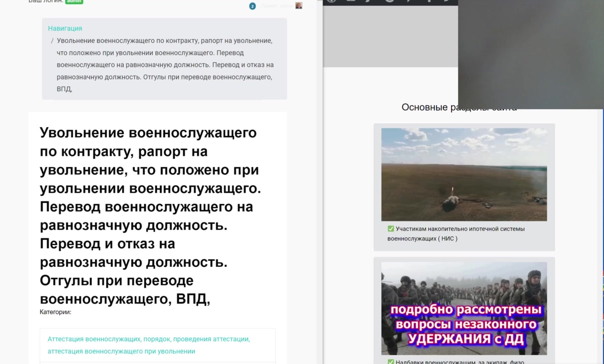
Task: Open the soldiers УДЕРЖАНИЯ с ДД thumbnail
Action: [464, 309]
